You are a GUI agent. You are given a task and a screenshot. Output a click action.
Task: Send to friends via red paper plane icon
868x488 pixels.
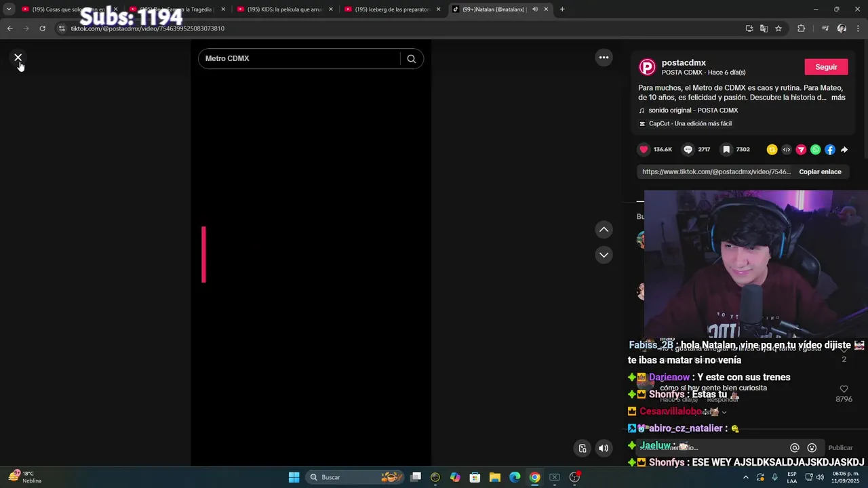(x=801, y=150)
